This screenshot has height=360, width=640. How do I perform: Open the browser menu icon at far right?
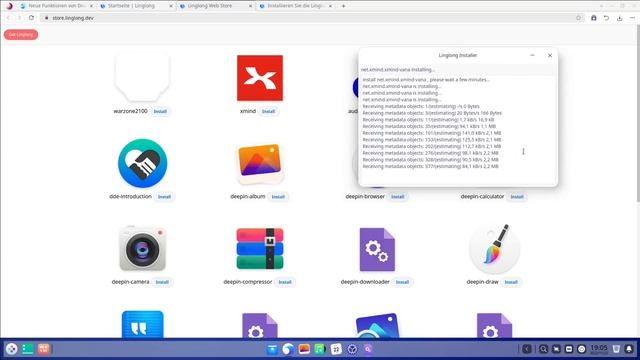click(x=632, y=18)
